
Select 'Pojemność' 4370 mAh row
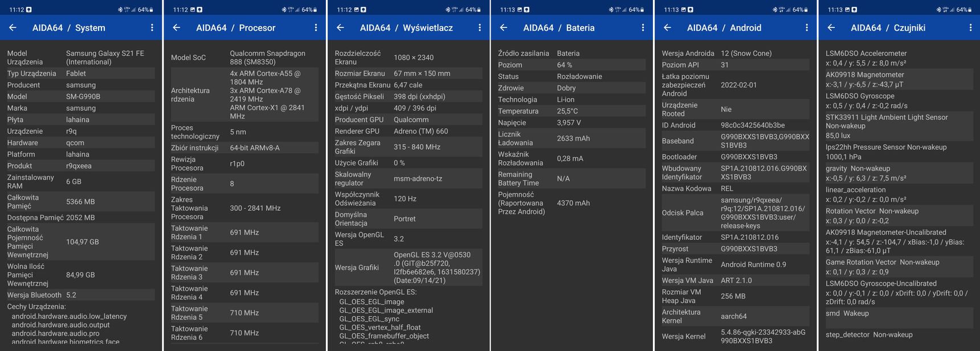[571, 203]
